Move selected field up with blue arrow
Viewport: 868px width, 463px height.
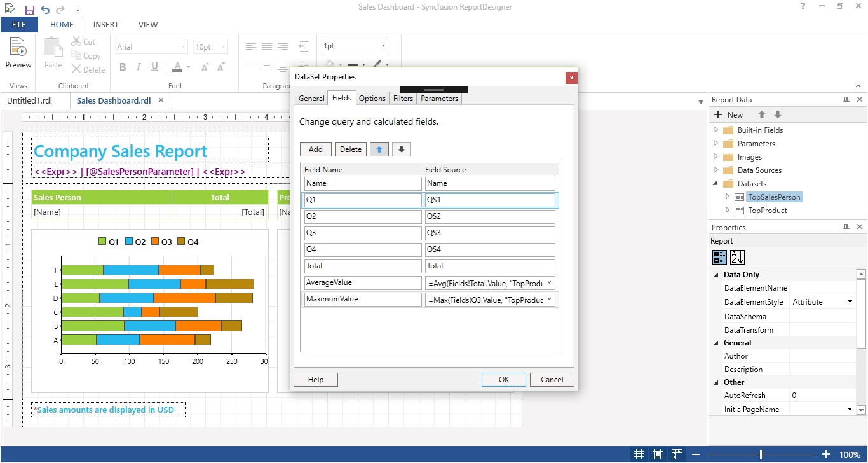[x=379, y=149]
